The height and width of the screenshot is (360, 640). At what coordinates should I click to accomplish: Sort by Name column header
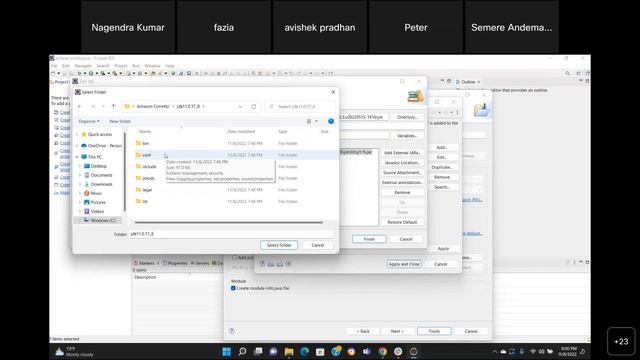[145, 131]
